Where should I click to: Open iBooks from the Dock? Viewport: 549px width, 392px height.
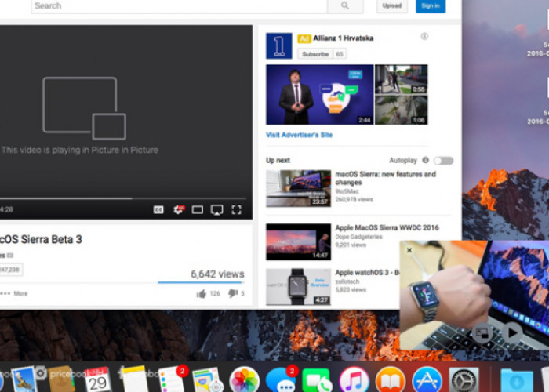pyautogui.click(x=391, y=380)
